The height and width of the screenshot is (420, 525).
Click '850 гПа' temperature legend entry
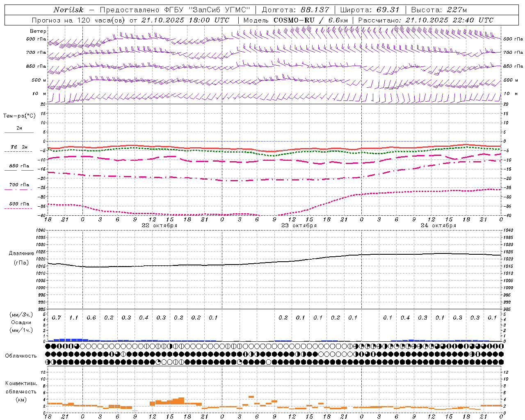pyautogui.click(x=19, y=166)
